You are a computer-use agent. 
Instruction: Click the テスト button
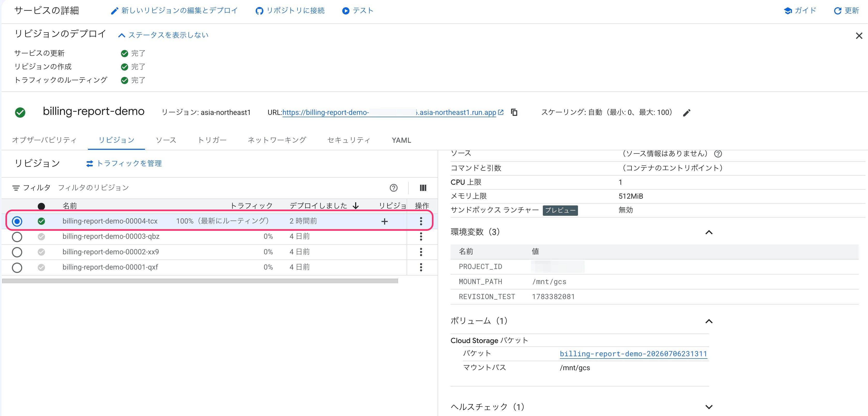pos(357,11)
